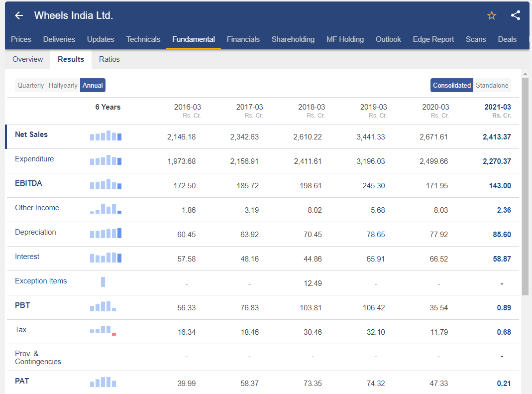Click the PBT row label
Screen dimensions: 532x394
[x=22, y=305]
